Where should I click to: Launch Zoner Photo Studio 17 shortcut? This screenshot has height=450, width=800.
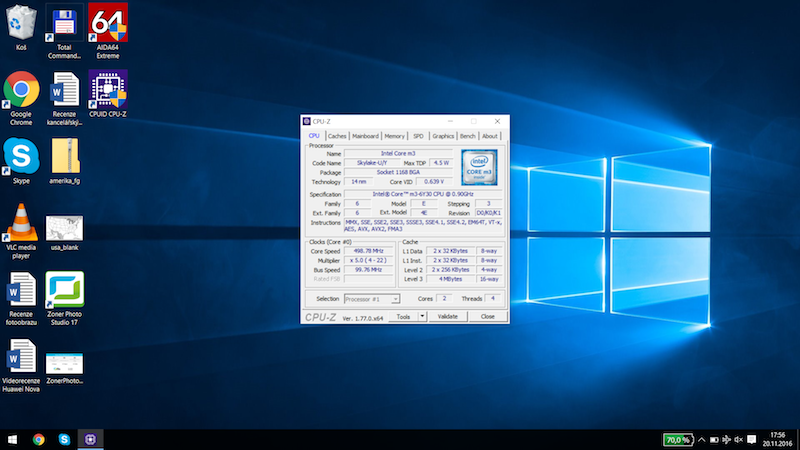[x=64, y=298]
